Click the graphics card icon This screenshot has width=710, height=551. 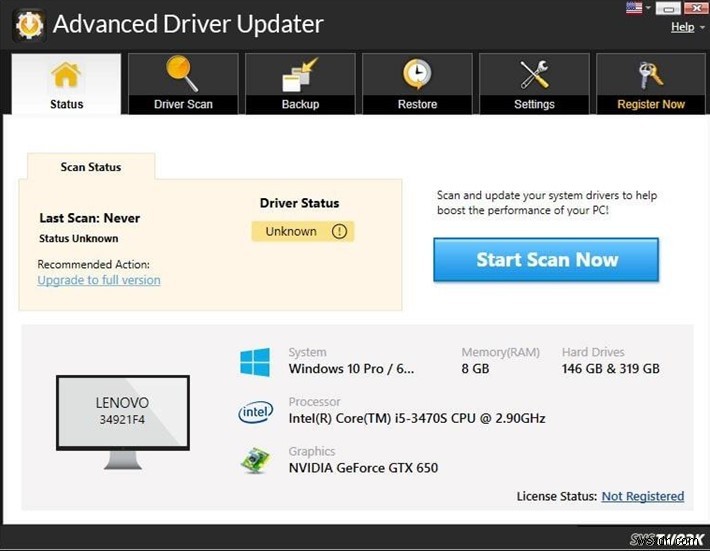coord(255,460)
